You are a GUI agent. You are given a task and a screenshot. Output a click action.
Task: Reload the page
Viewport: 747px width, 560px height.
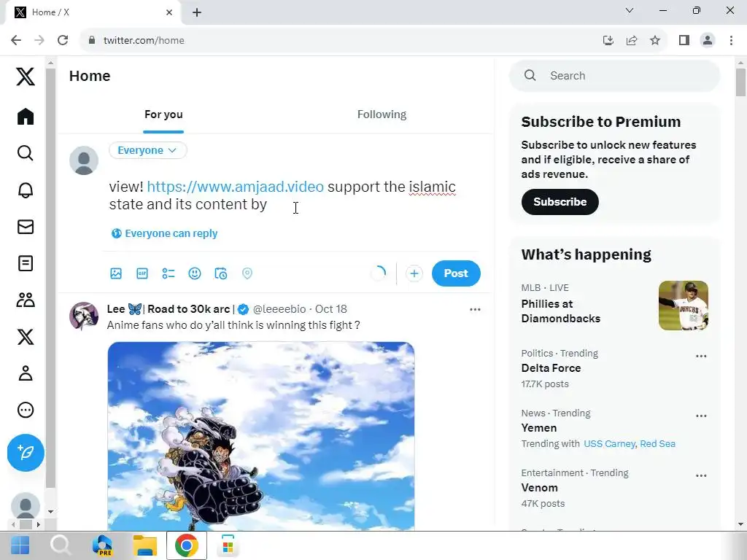click(63, 41)
